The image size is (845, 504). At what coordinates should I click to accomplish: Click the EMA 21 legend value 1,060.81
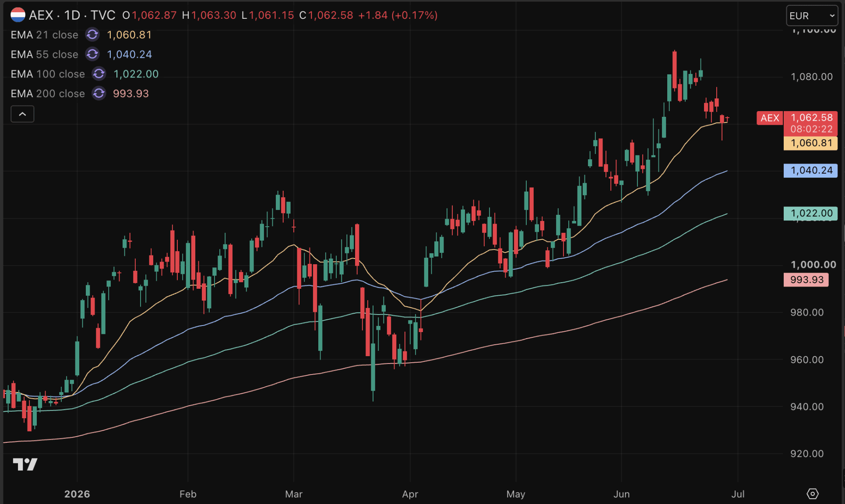130,35
